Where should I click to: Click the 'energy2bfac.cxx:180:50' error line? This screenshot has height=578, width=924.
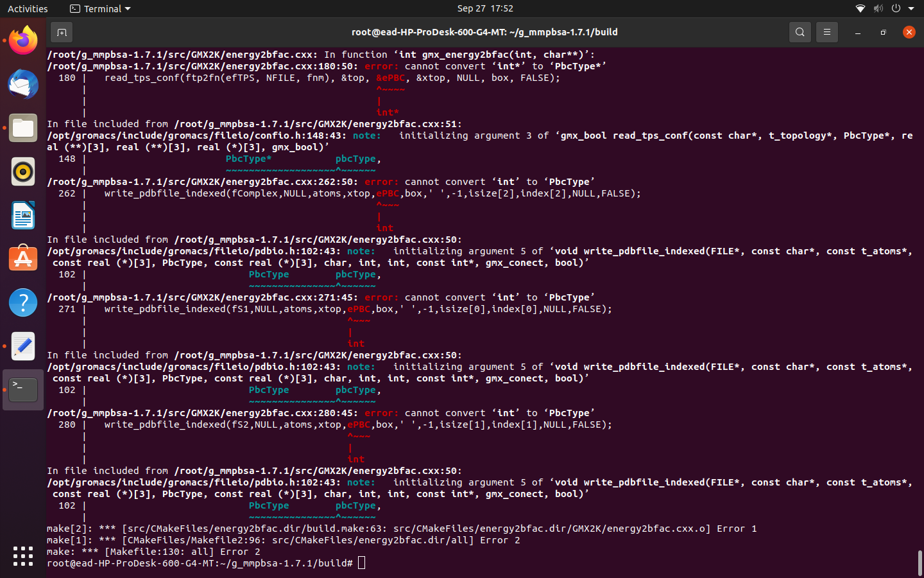[x=327, y=66]
